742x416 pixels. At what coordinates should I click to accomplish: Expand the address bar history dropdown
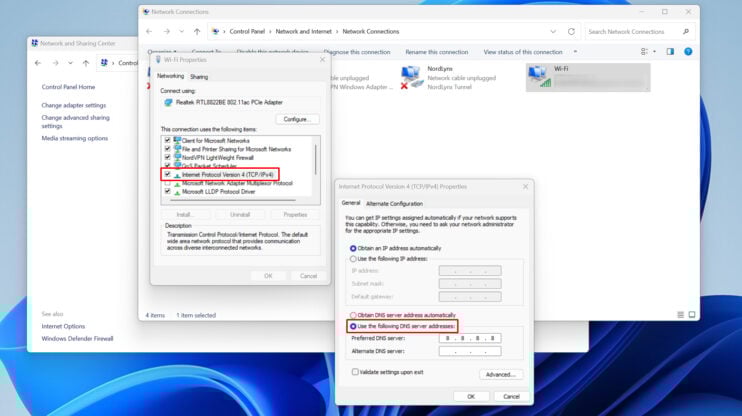(554, 31)
